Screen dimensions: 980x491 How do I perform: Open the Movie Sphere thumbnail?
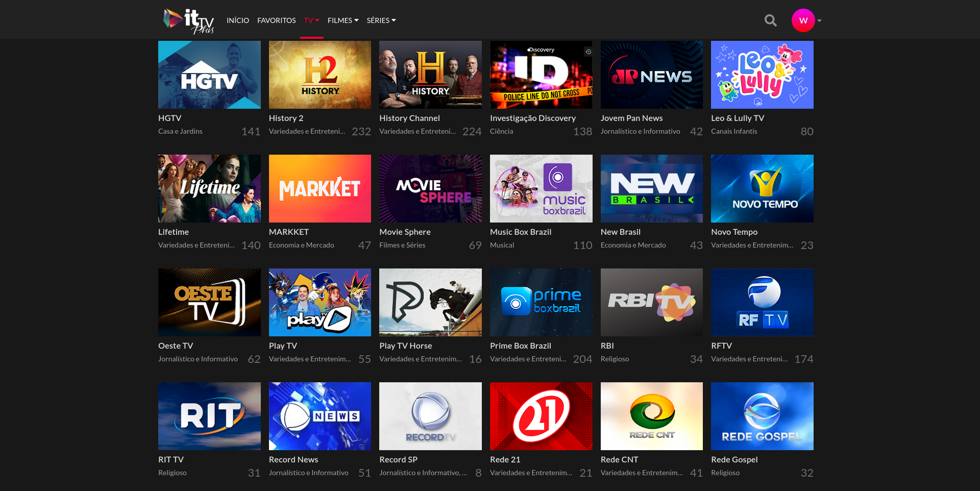tap(430, 188)
